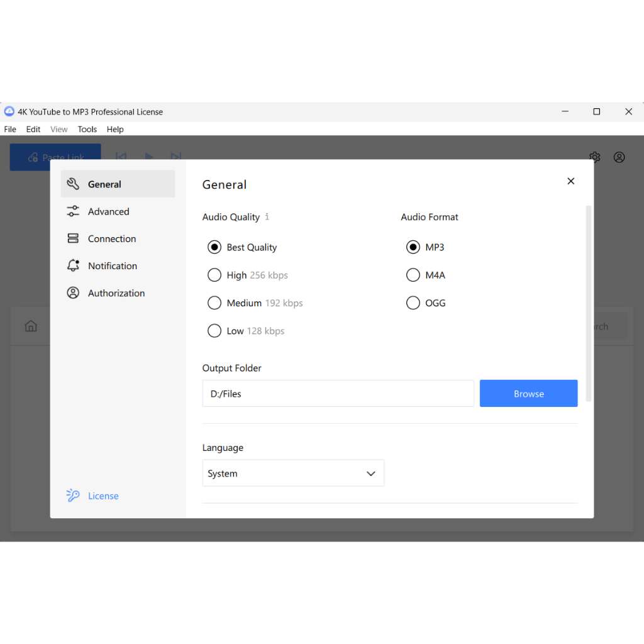The height and width of the screenshot is (644, 644).
Task: Select Low 128 kbps audio quality
Action: pos(214,331)
